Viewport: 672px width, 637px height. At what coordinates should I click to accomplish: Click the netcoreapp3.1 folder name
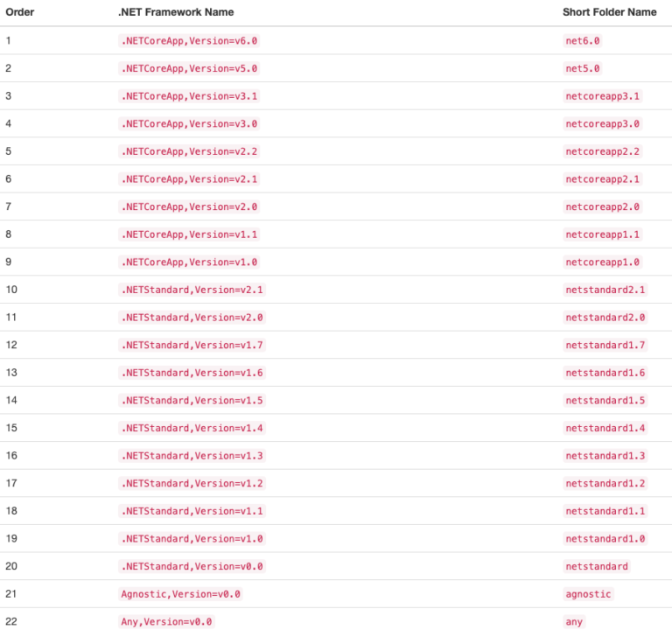[602, 96]
